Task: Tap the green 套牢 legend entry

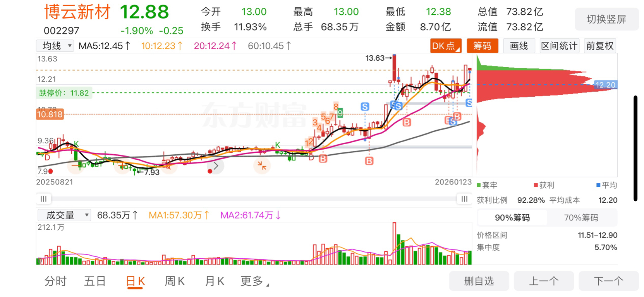Action: click(487, 185)
